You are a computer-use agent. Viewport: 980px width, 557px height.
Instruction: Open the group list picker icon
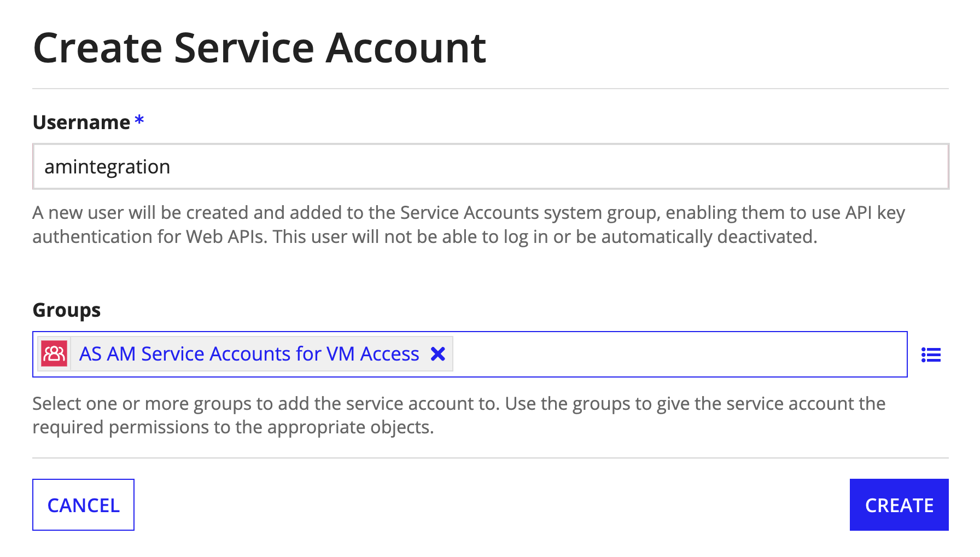point(931,355)
